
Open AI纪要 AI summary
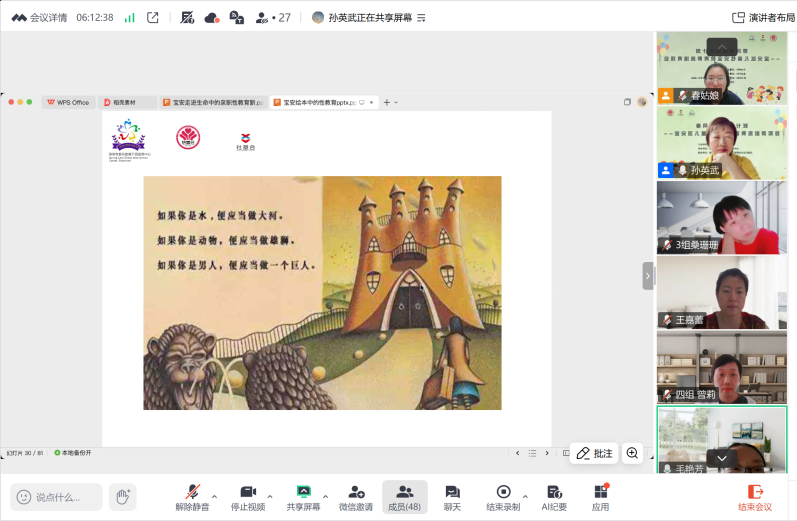(554, 497)
